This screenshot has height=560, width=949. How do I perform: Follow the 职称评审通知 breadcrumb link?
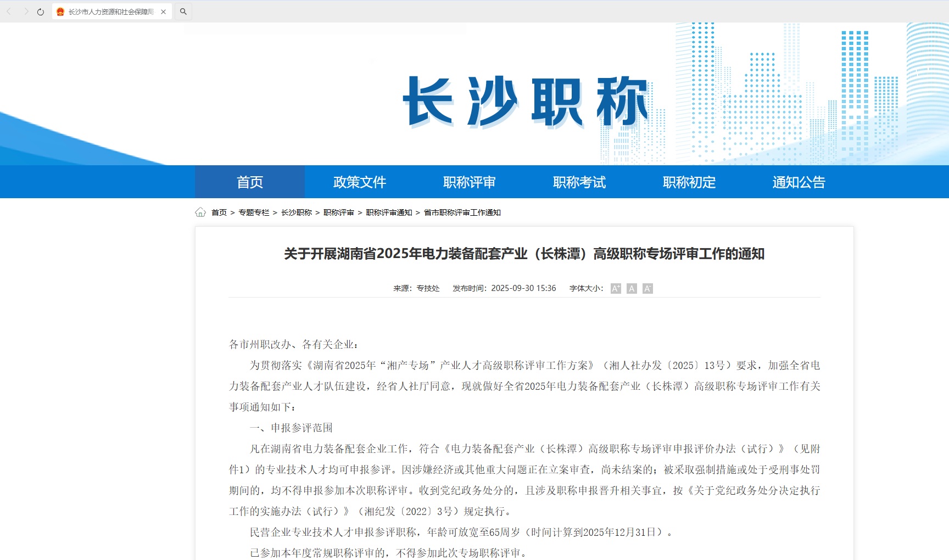pyautogui.click(x=389, y=212)
